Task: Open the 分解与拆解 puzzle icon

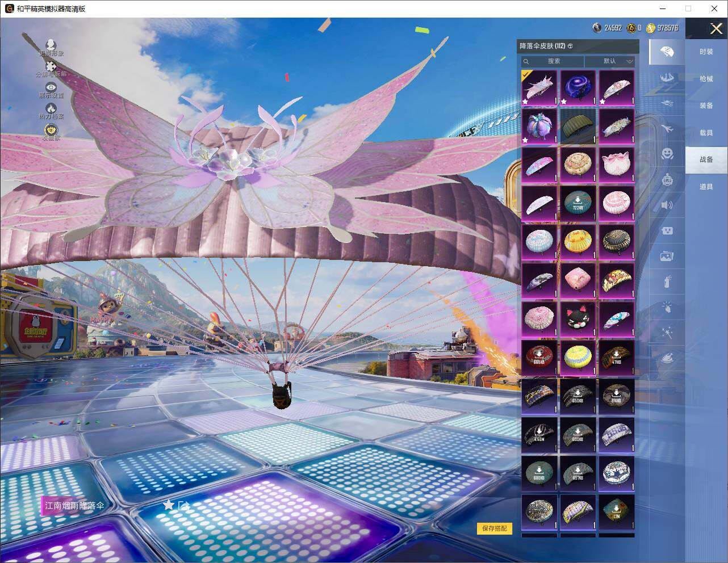Action: tap(51, 67)
